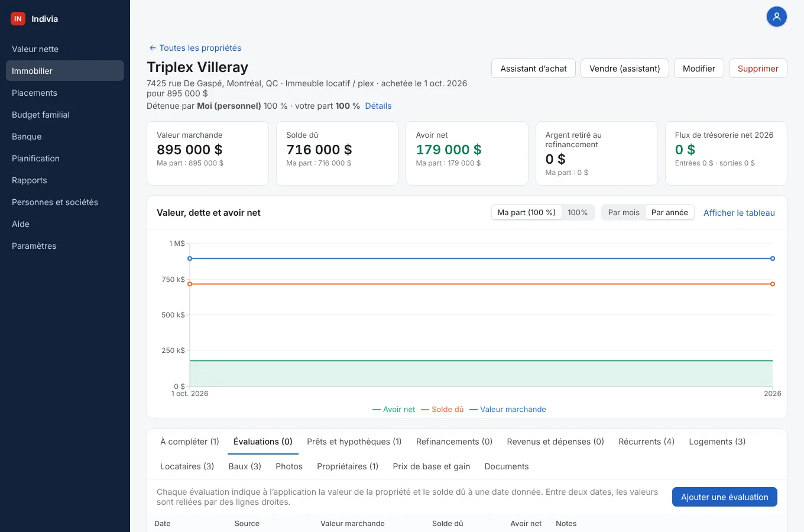Show the Logements (3) tab

717,442
